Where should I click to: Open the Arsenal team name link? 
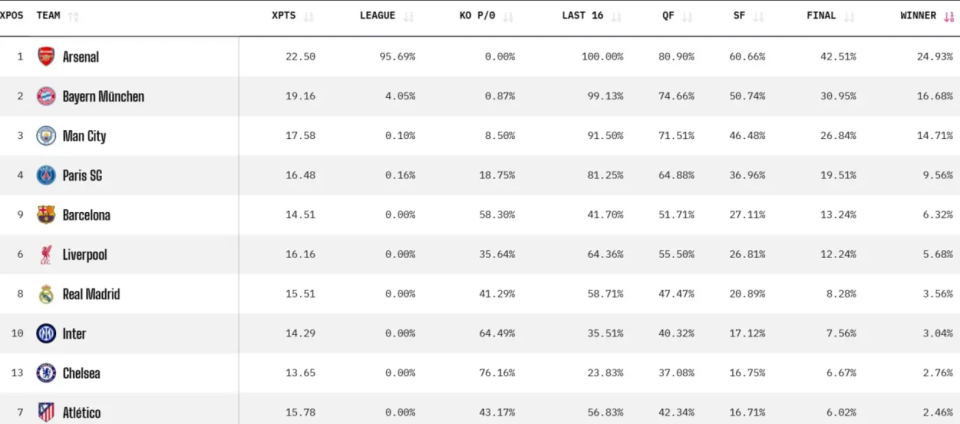[x=81, y=57]
